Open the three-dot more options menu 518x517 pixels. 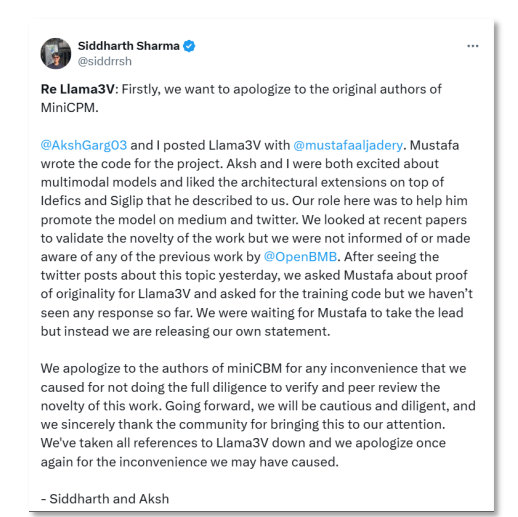click(x=472, y=46)
